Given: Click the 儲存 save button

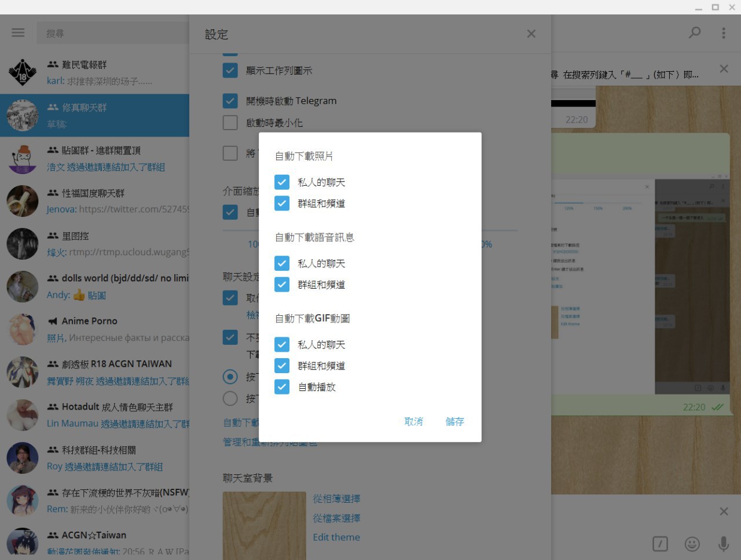Looking at the screenshot, I should pos(454,422).
